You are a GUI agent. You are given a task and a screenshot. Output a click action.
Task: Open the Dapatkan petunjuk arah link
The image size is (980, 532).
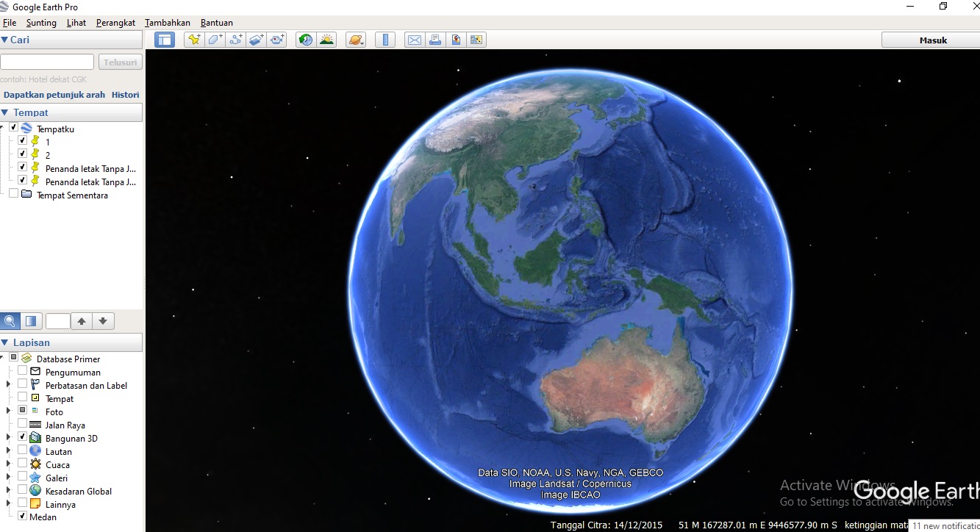click(x=54, y=95)
